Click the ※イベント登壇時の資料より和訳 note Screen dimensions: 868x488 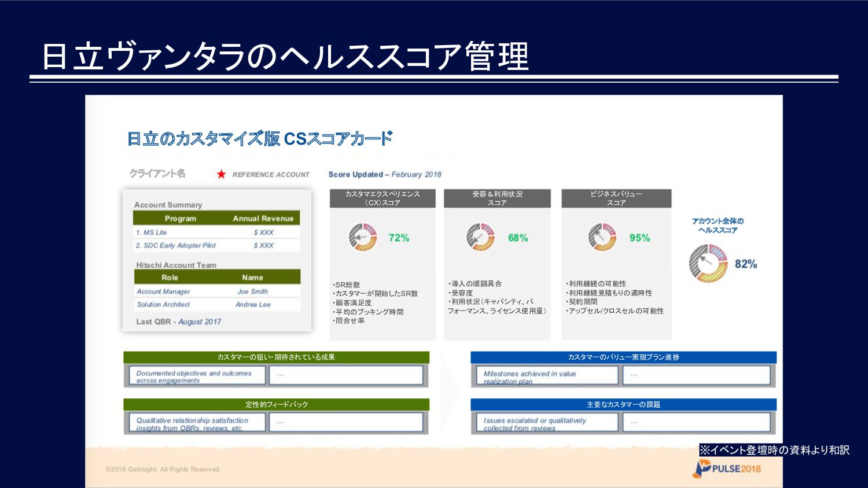tap(774, 450)
